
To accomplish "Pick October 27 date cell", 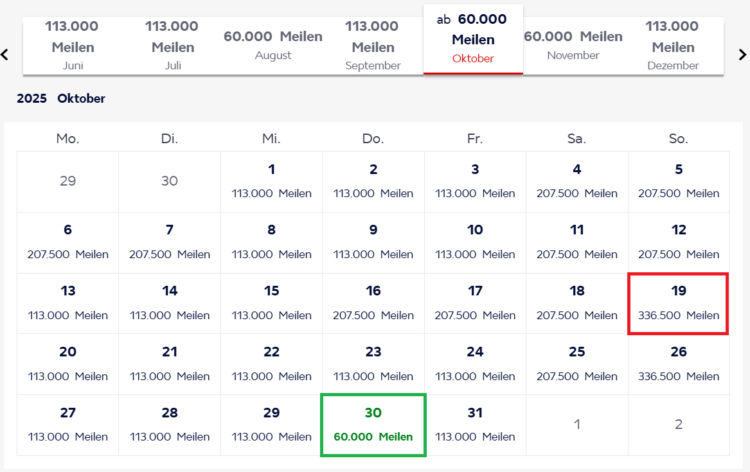I will coord(68,425).
